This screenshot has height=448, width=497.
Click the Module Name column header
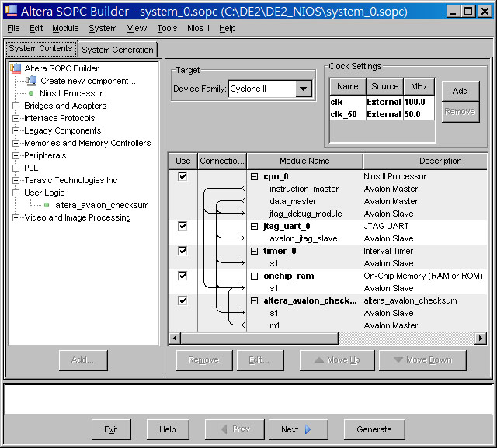tap(304, 161)
